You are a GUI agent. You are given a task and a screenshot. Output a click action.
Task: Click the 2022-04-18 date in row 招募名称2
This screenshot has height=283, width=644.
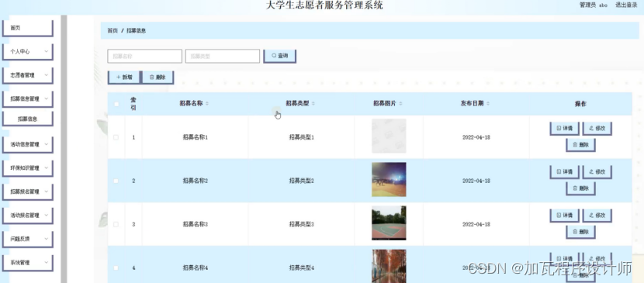point(476,181)
